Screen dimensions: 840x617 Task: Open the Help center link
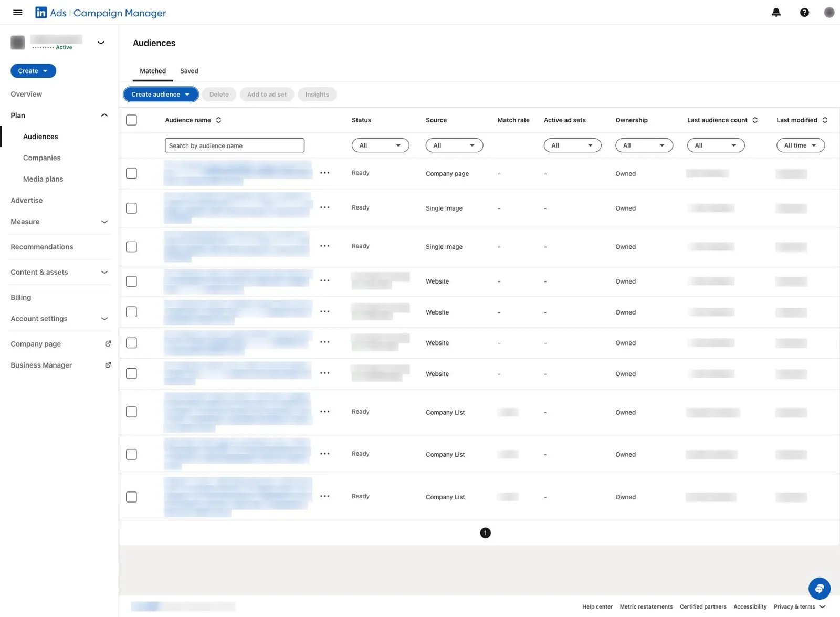597,606
